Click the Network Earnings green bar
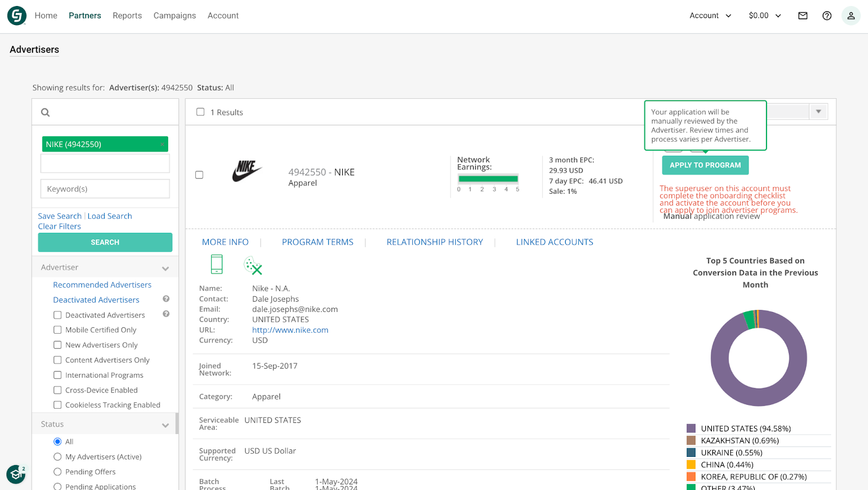Image resolution: width=868 pixels, height=490 pixels. 488,179
